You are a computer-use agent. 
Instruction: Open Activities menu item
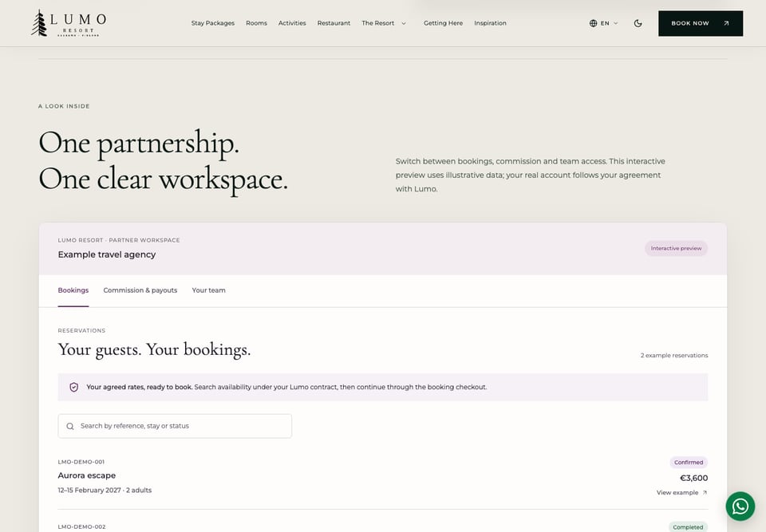click(x=292, y=23)
